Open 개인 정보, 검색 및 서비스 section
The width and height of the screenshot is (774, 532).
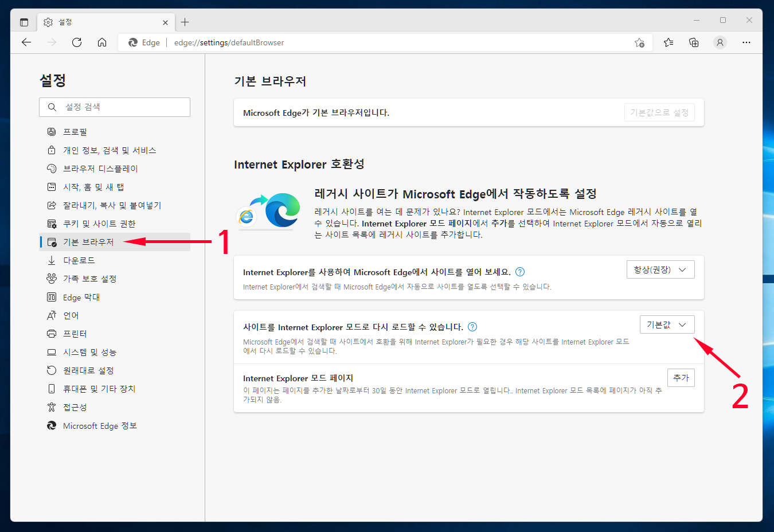click(115, 150)
